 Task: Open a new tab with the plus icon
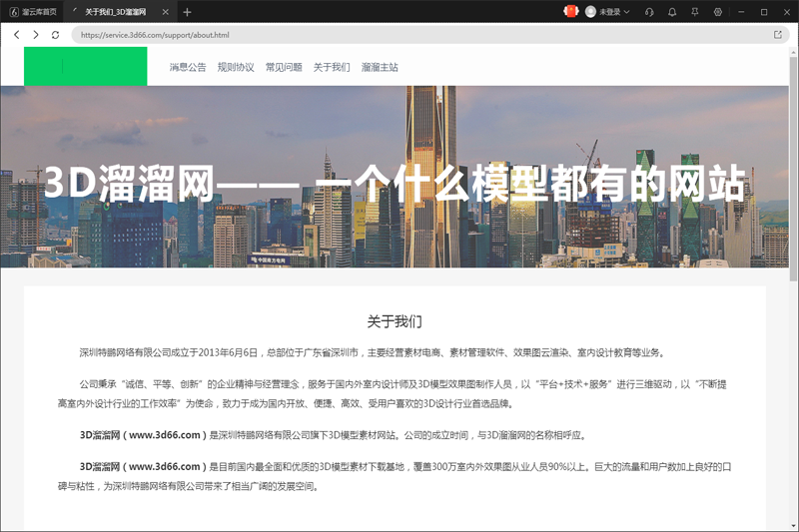pos(187,12)
